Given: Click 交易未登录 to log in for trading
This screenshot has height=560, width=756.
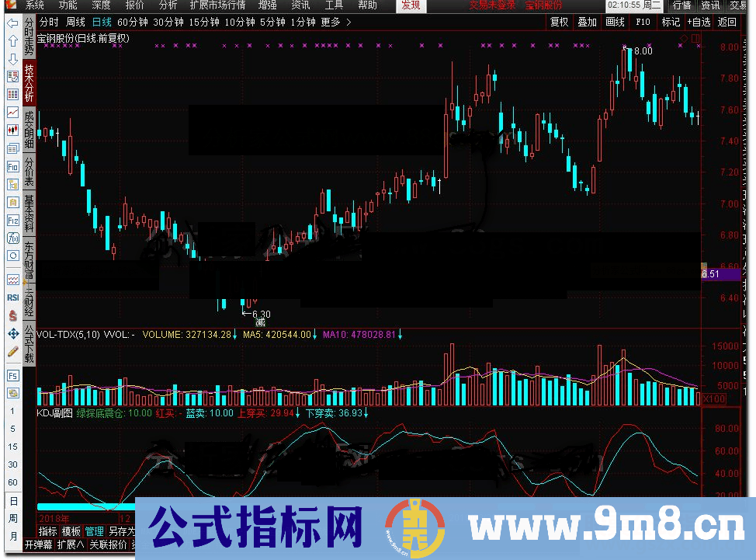Looking at the screenshot, I should tap(492, 5).
